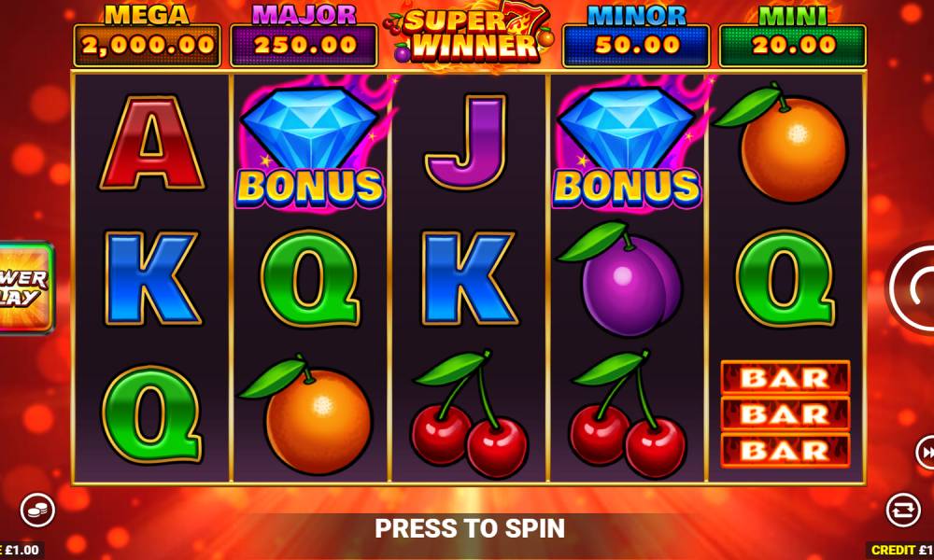Image resolution: width=934 pixels, height=560 pixels.
Task: Open the Power Play feature button
Action: [25, 287]
